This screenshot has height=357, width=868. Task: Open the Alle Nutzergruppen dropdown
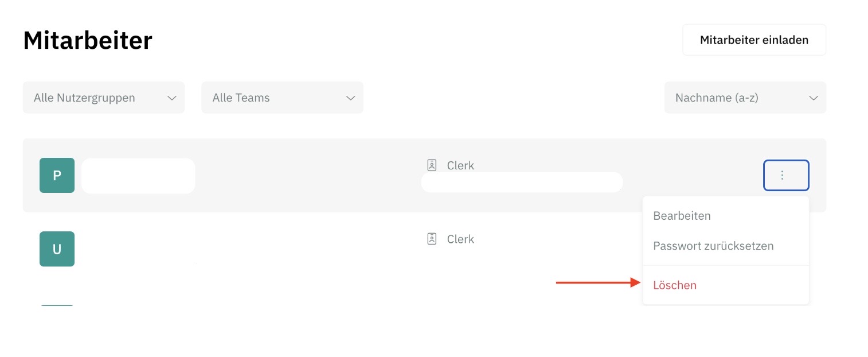point(104,98)
